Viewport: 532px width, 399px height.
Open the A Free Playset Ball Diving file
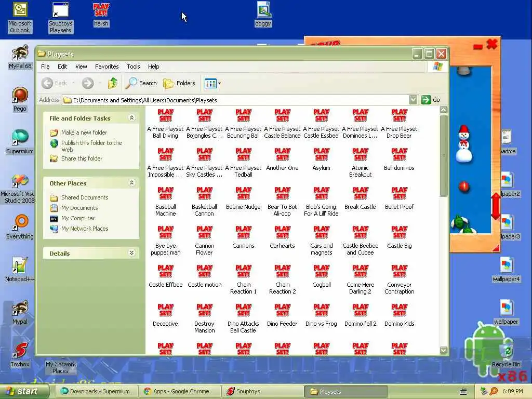tap(165, 124)
